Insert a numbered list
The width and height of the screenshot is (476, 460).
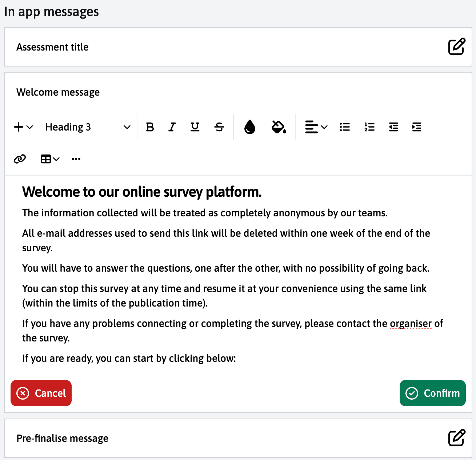point(369,127)
